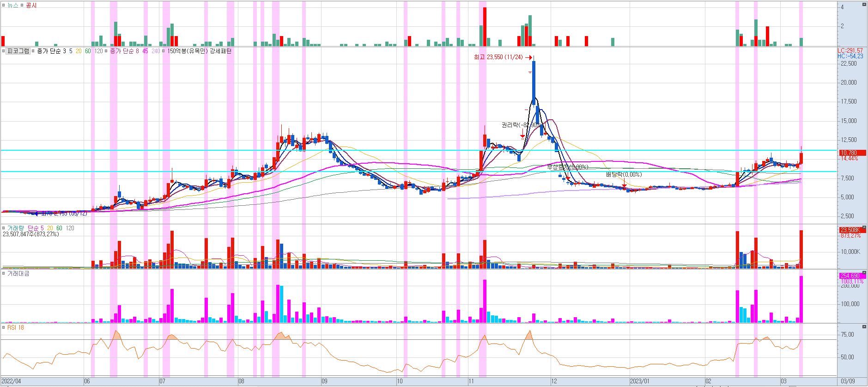868x387 pixels.
Task: Click the 03/09 current date label
Action: [x=848, y=381]
